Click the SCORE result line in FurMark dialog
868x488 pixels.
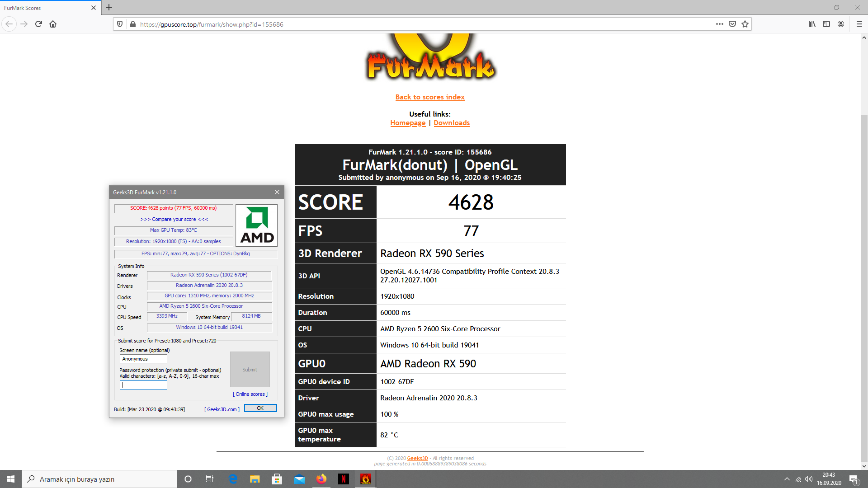click(x=174, y=208)
